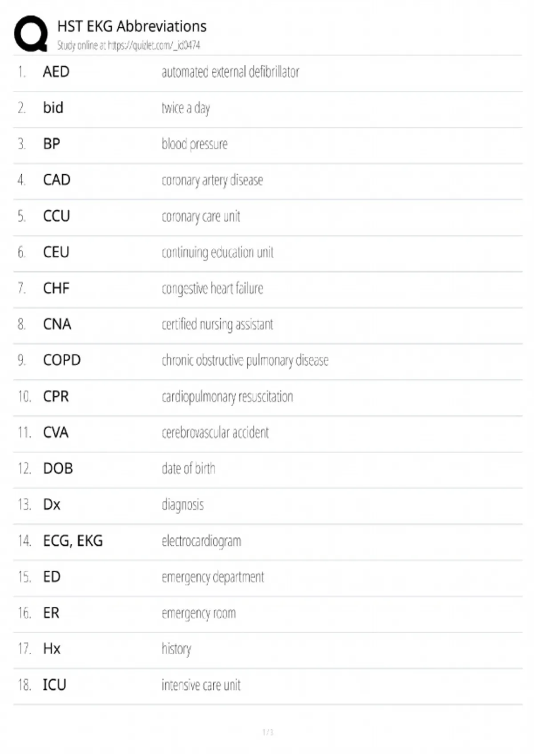The width and height of the screenshot is (534, 756).
Task: Select the ICU abbreviation term
Action: coord(54,685)
